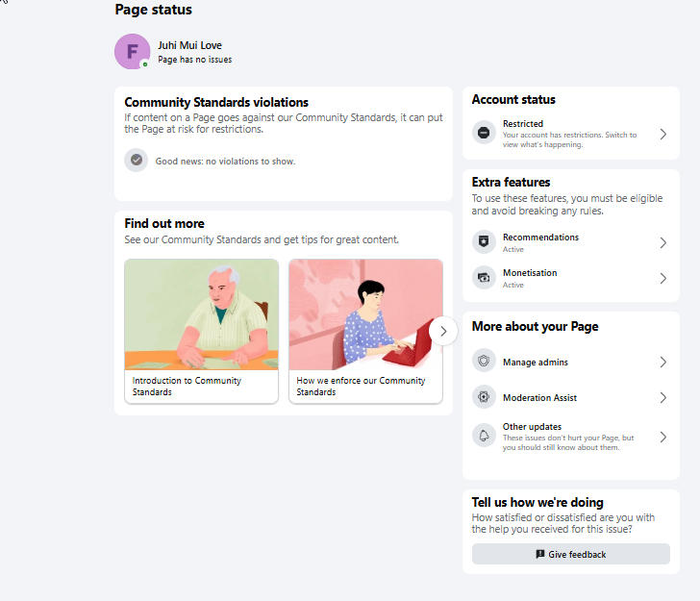This screenshot has height=601, width=700.
Task: Show next Find out more cards
Action: pos(443,331)
